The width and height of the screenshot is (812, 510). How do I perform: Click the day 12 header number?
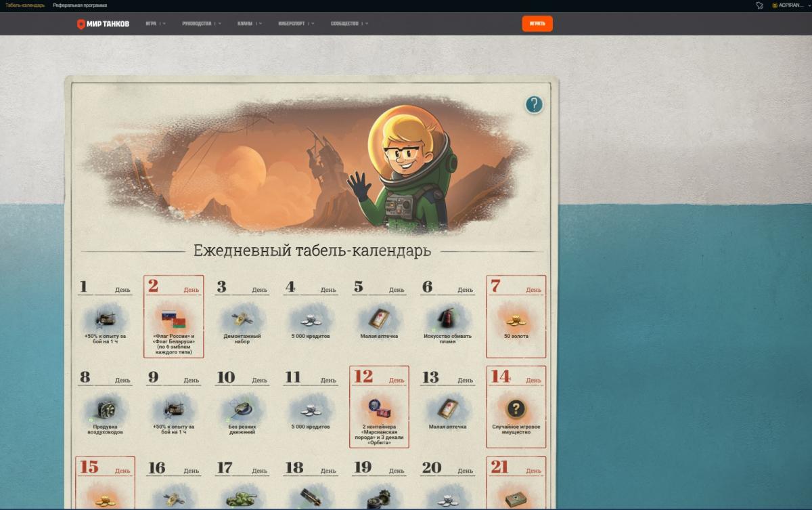pyautogui.click(x=363, y=377)
